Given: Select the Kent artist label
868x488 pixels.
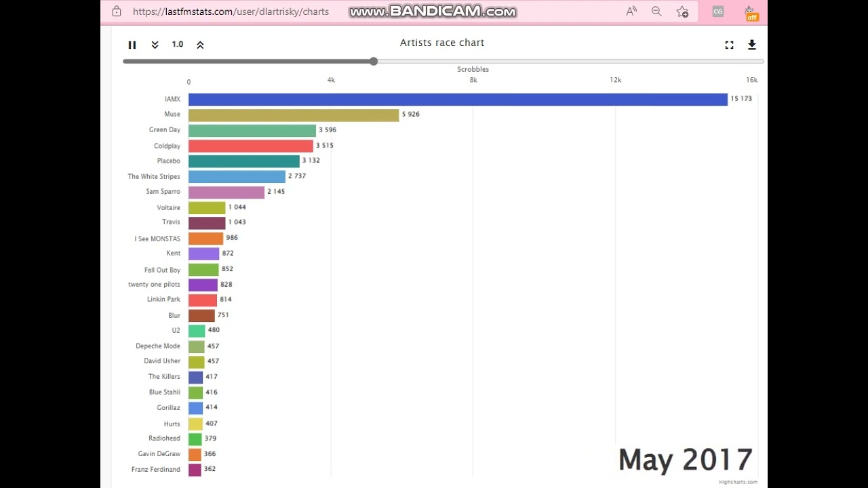Looking at the screenshot, I should 174,253.
